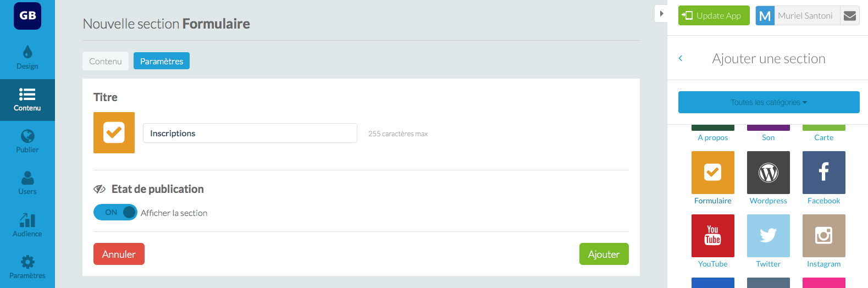
Task: Click the green Ajouter button
Action: point(604,254)
